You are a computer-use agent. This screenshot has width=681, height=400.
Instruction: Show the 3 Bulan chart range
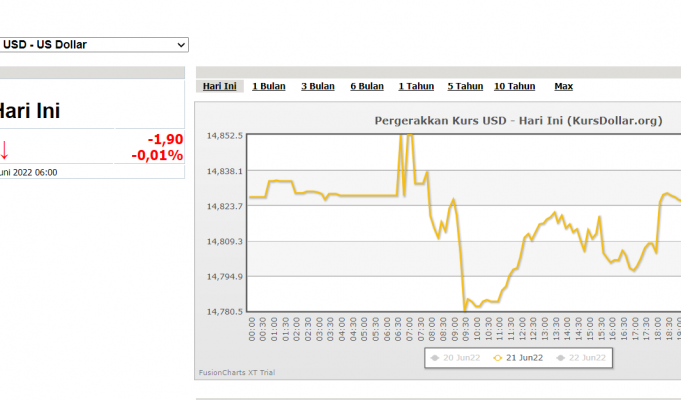(x=318, y=86)
